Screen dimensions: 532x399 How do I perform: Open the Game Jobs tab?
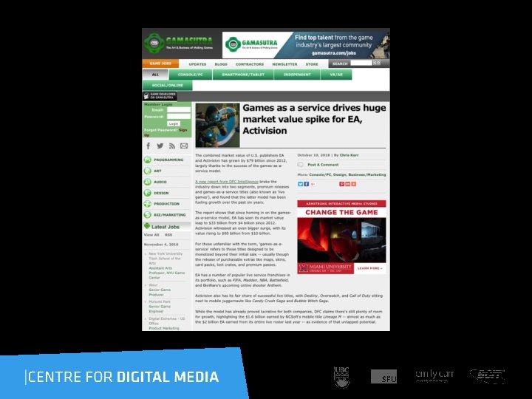160,64
